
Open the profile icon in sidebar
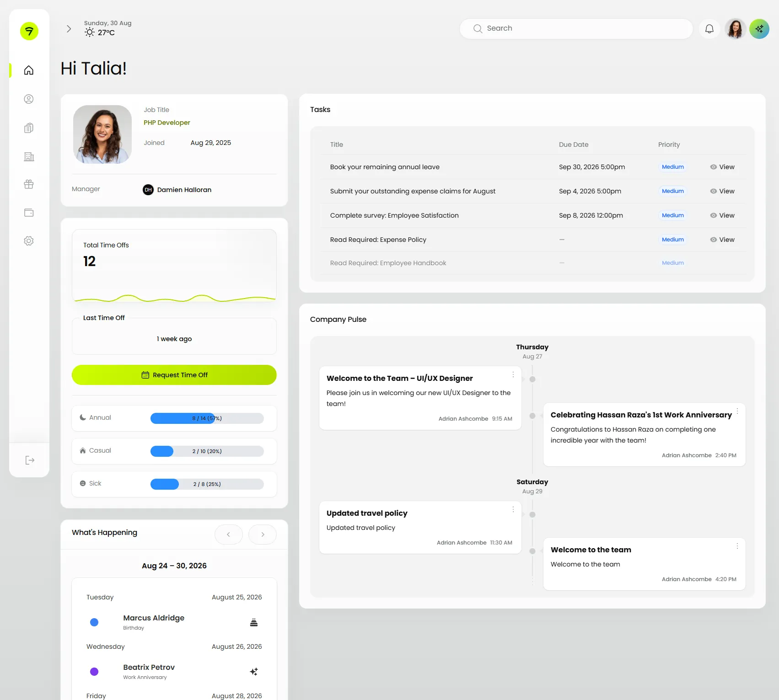pyautogui.click(x=29, y=99)
